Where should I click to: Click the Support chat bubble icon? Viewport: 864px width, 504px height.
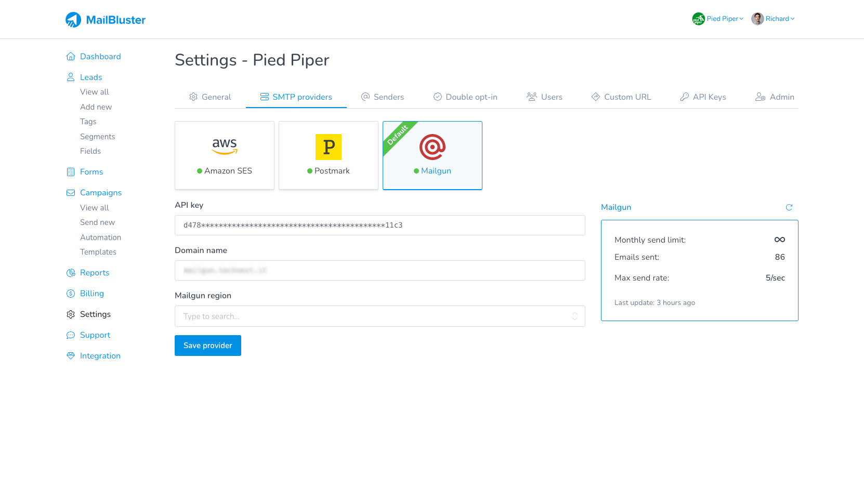click(71, 335)
